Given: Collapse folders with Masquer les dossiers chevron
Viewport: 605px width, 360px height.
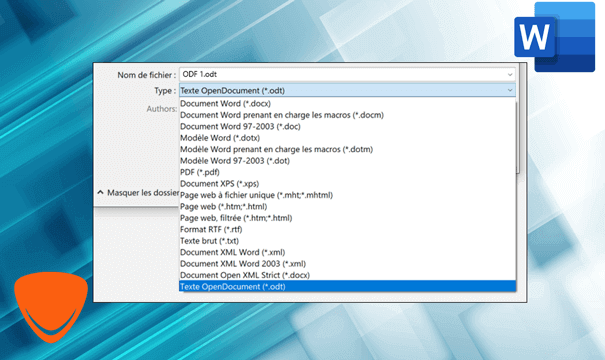Looking at the screenshot, I should coord(100,192).
